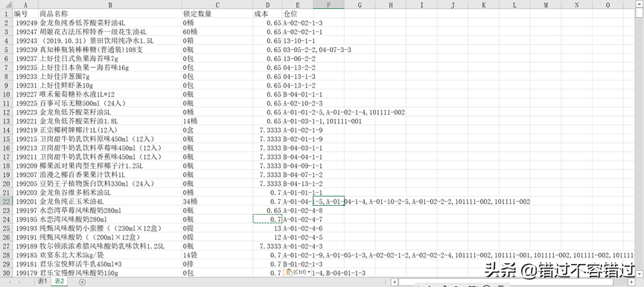Image resolution: width=644 pixels, height=287 pixels.
Task: Select column C header
Action: click(217, 4)
